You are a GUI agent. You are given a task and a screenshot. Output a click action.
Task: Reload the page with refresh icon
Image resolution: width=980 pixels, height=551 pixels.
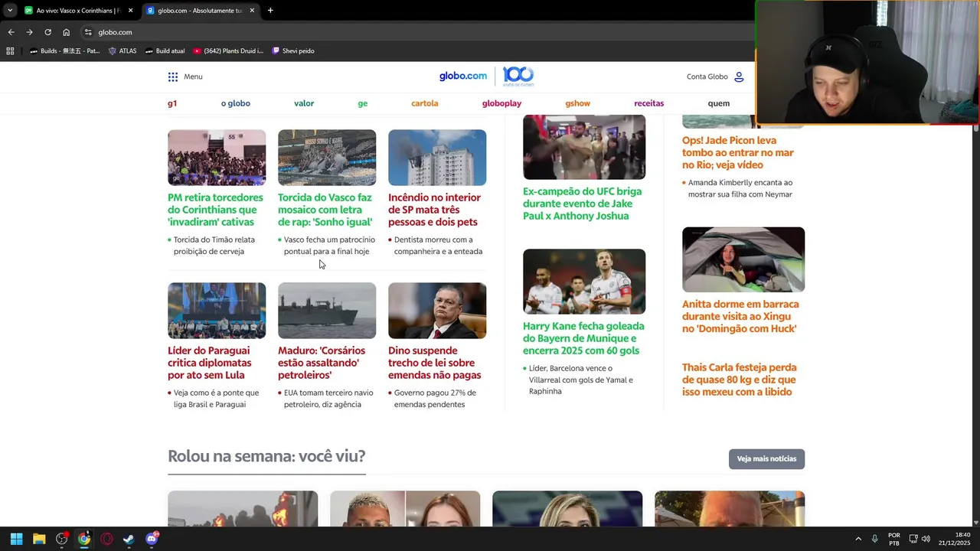[x=47, y=32]
